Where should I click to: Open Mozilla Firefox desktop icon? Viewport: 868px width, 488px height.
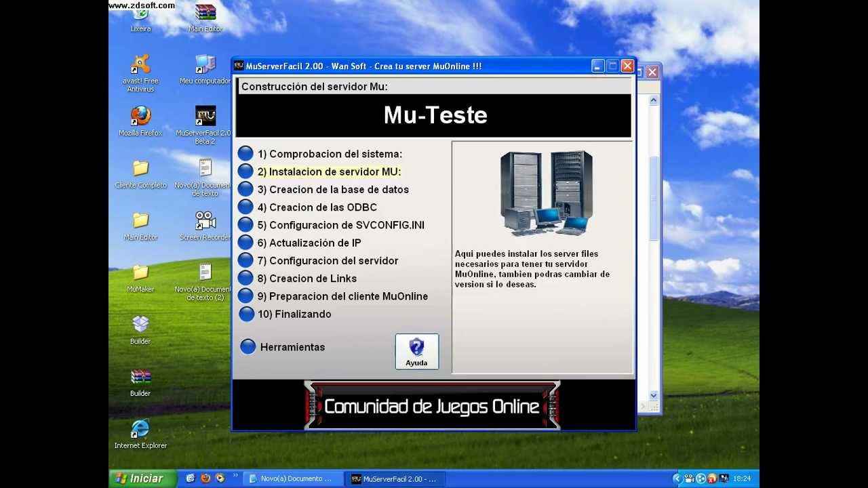click(140, 121)
